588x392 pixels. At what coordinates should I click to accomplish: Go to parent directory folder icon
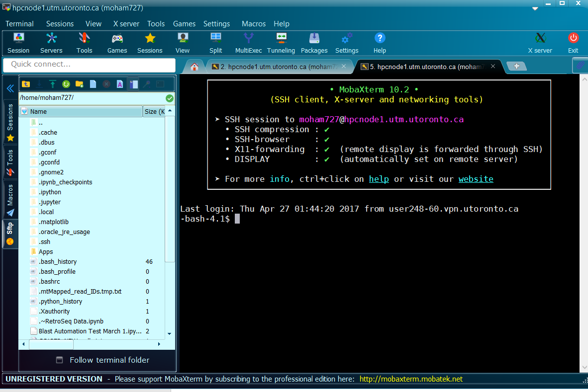pos(26,84)
